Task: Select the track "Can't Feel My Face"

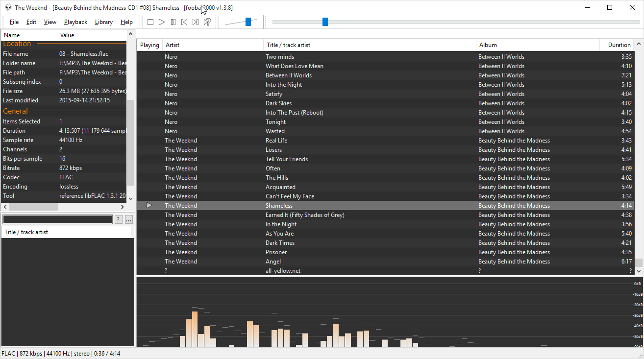Action: pyautogui.click(x=385, y=196)
